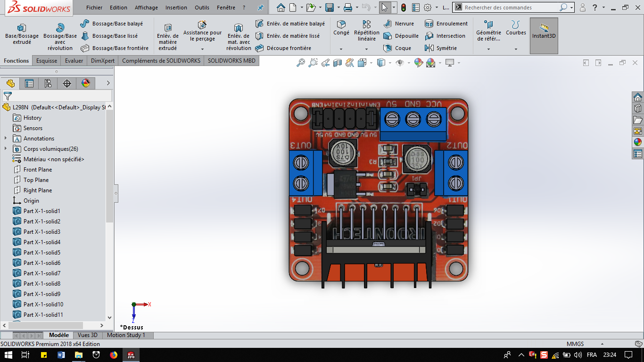The width and height of the screenshot is (644, 362).
Task: Select Part X-1-solid5 in tree
Action: pos(42,253)
